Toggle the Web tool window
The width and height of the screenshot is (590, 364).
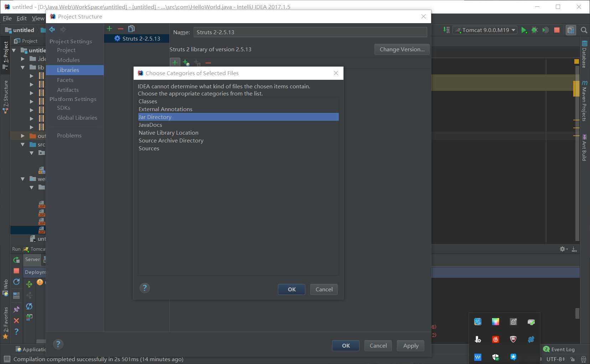(x=6, y=288)
